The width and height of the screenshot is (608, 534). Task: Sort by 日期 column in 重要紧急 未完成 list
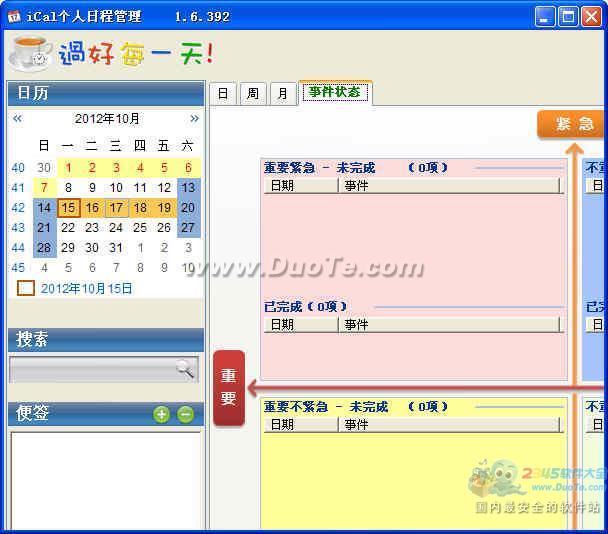pyautogui.click(x=300, y=185)
